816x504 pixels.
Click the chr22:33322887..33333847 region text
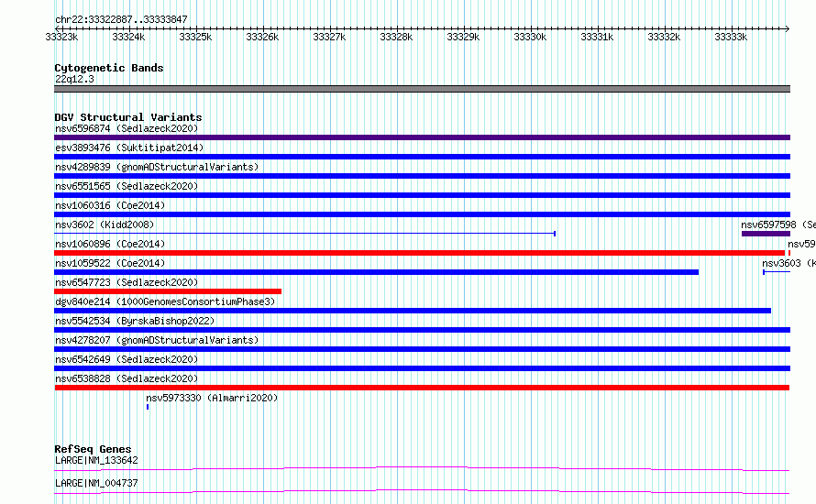tap(121, 20)
